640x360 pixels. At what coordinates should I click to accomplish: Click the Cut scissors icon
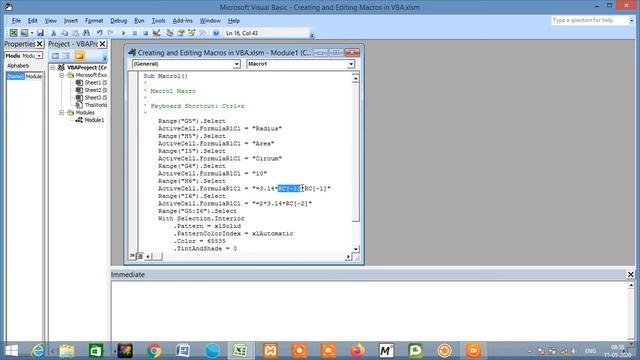click(53, 33)
